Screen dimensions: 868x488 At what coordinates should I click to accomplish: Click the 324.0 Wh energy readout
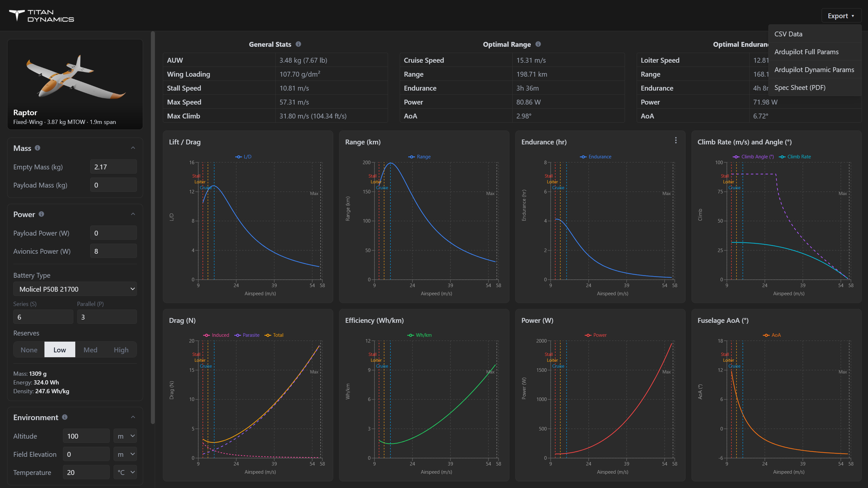[x=46, y=382]
